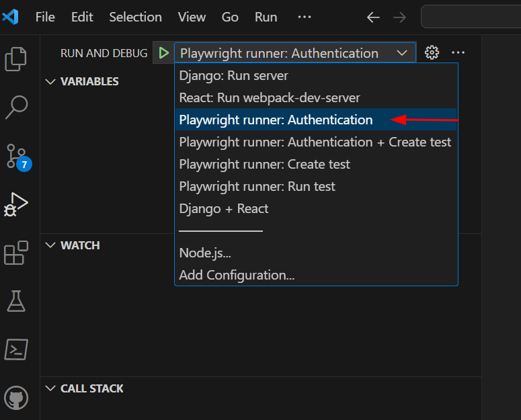521x420 pixels.
Task: Select Playwright runner: Run test configuration
Action: click(316, 187)
